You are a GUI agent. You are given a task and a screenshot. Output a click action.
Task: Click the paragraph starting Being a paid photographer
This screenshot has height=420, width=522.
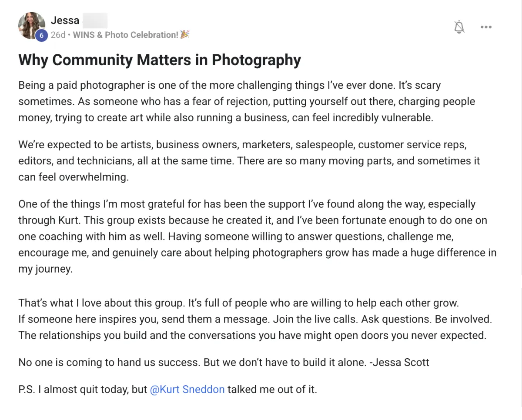(247, 101)
